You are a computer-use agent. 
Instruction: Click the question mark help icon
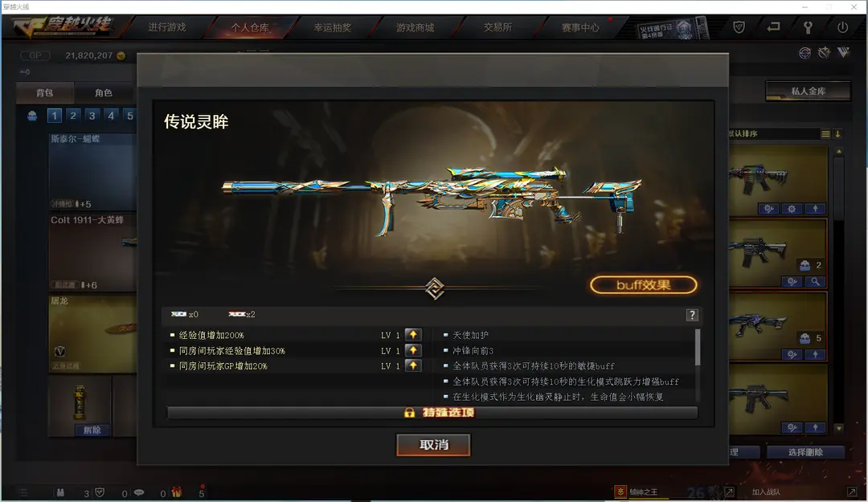coord(692,315)
